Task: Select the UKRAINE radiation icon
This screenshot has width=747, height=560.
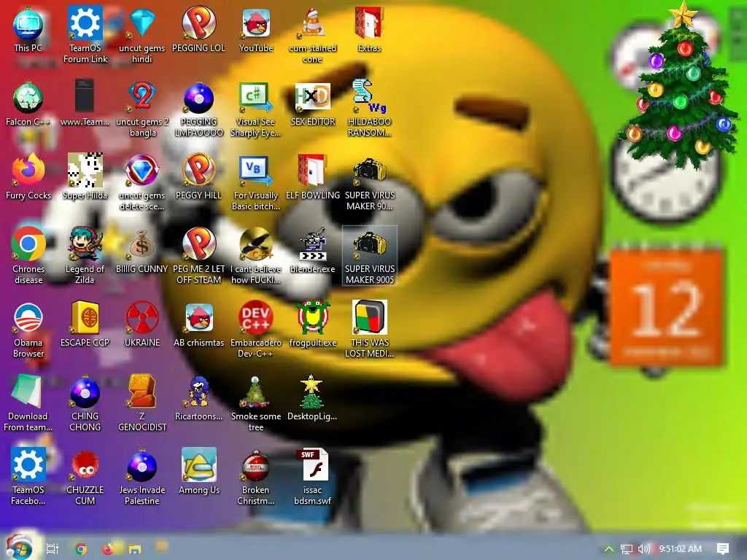Action: (x=142, y=324)
